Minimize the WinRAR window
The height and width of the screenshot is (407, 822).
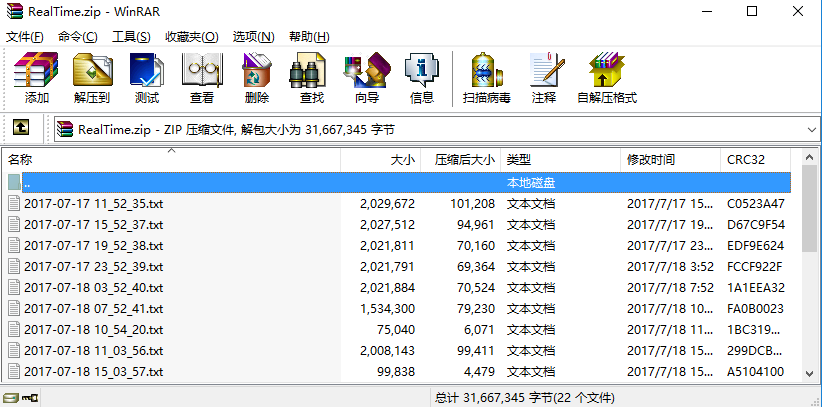[x=706, y=11]
